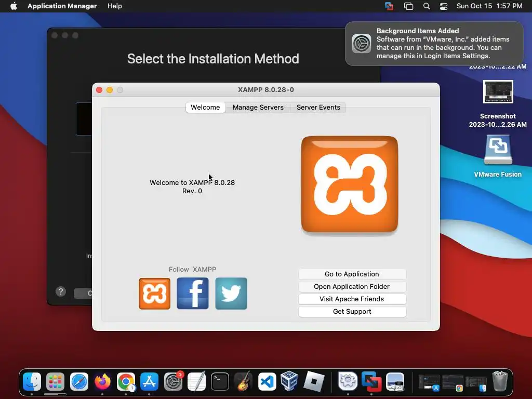This screenshot has width=532, height=399.
Task: Open GarageBand from the Dock
Action: [x=243, y=382]
